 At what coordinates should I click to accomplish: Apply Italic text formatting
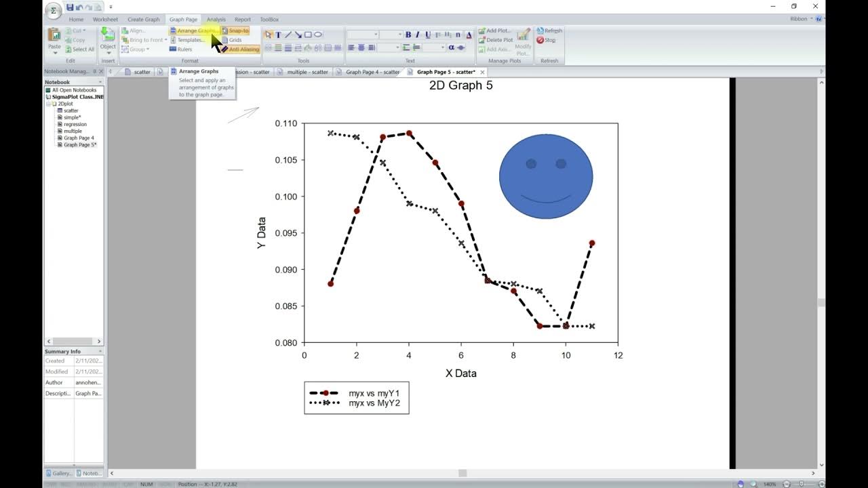418,35
